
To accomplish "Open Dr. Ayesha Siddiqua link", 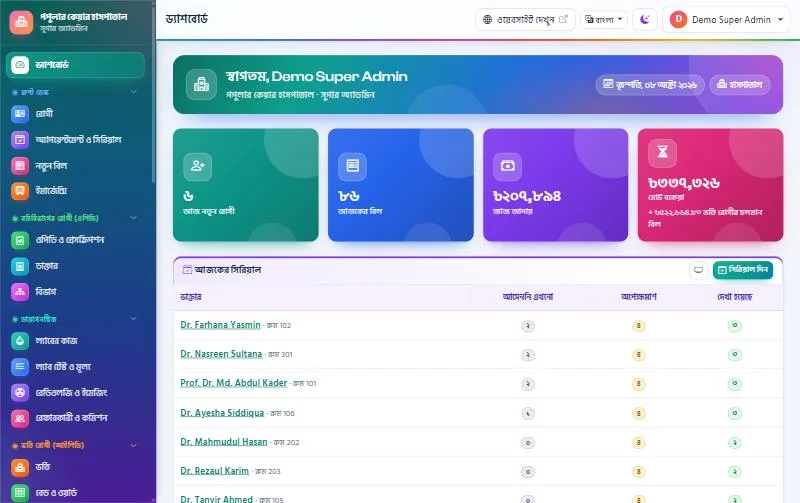I will pyautogui.click(x=222, y=413).
